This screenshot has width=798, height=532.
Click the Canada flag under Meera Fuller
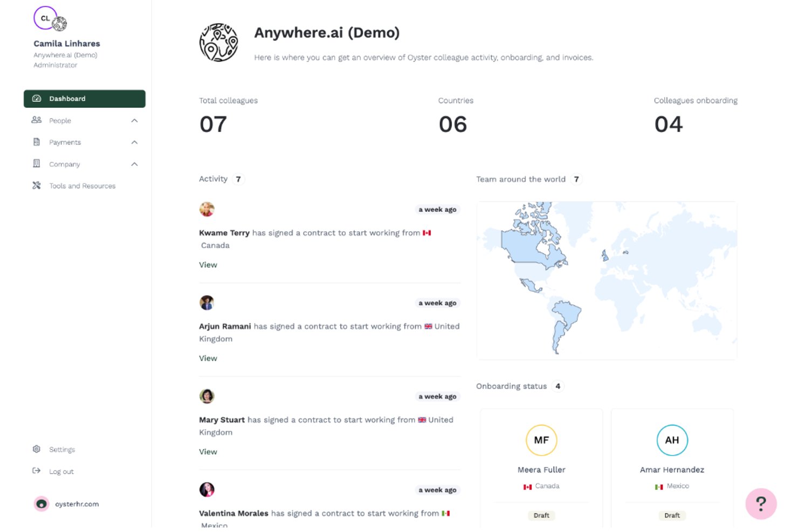528,487
